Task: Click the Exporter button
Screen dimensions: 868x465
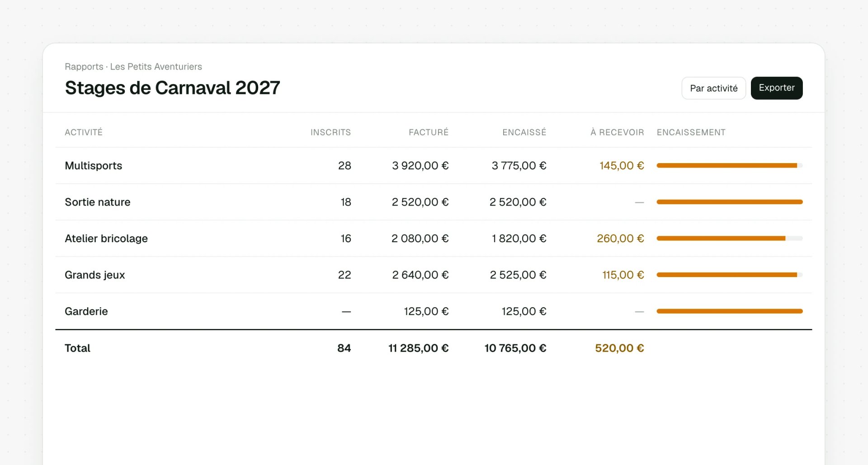Action: tap(776, 88)
